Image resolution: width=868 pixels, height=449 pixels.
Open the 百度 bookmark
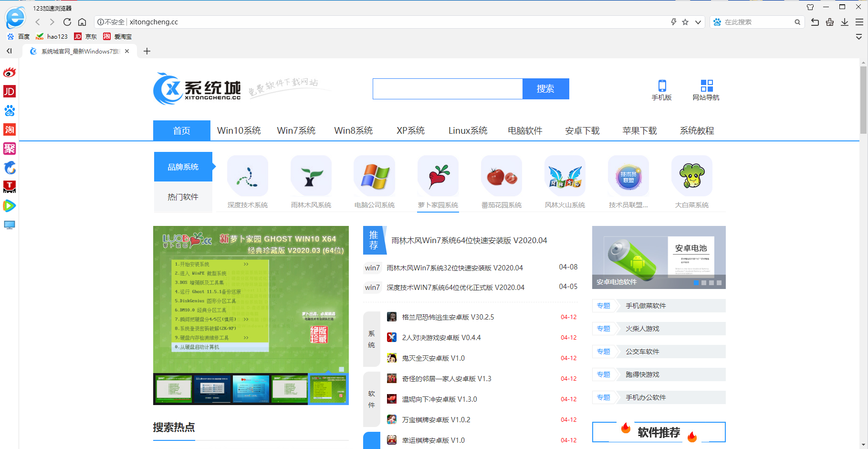coord(18,37)
